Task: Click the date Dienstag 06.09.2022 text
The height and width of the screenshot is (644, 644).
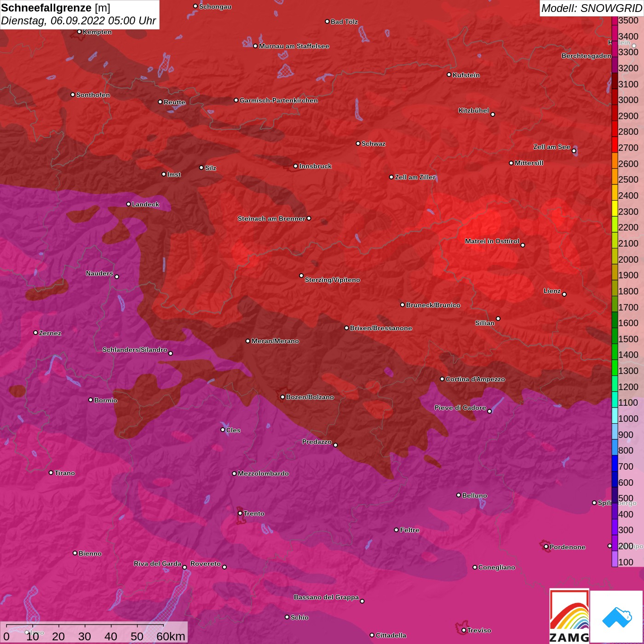Action: click(78, 21)
